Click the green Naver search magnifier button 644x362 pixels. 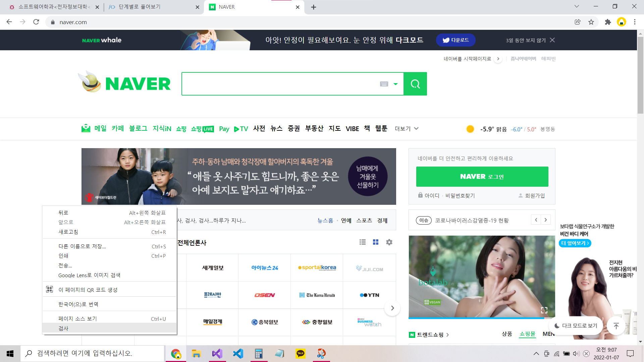click(x=415, y=84)
